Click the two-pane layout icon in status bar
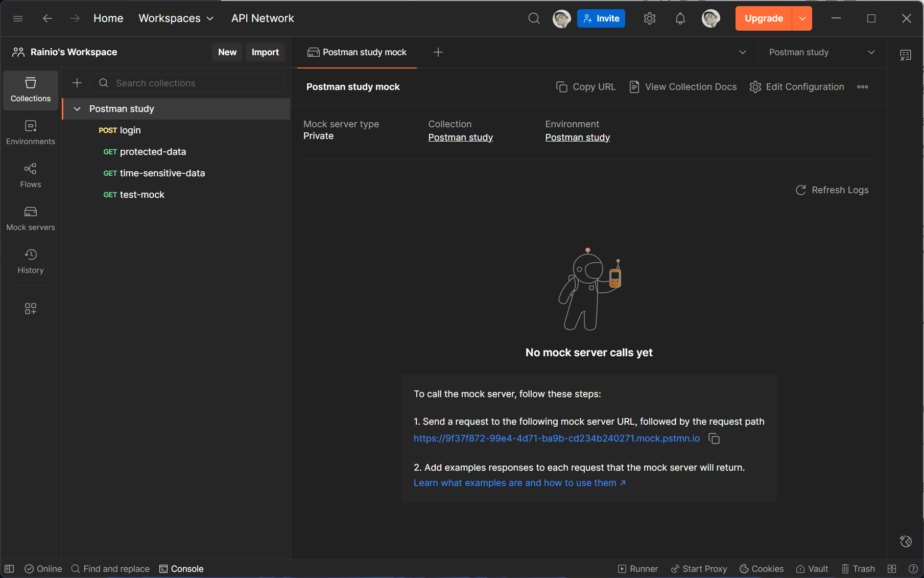This screenshot has height=578, width=924. coord(892,569)
